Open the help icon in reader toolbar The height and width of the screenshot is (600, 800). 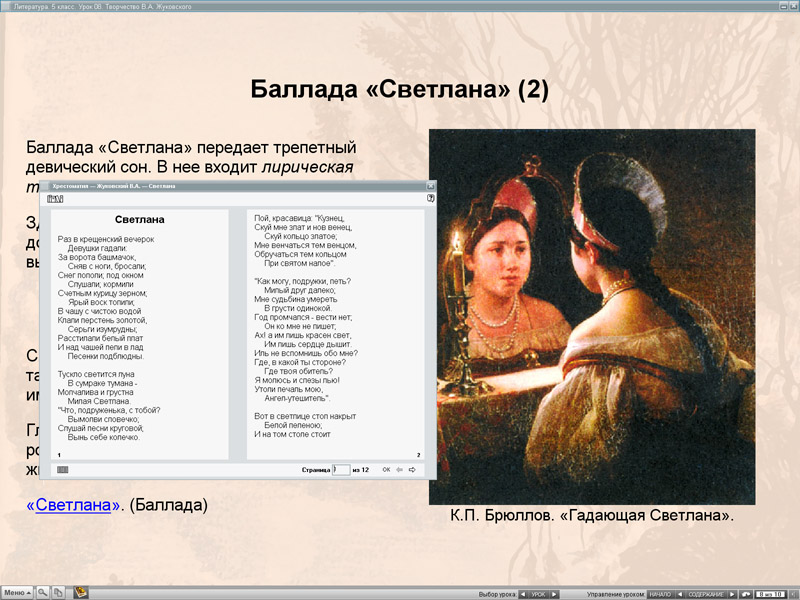[431, 198]
